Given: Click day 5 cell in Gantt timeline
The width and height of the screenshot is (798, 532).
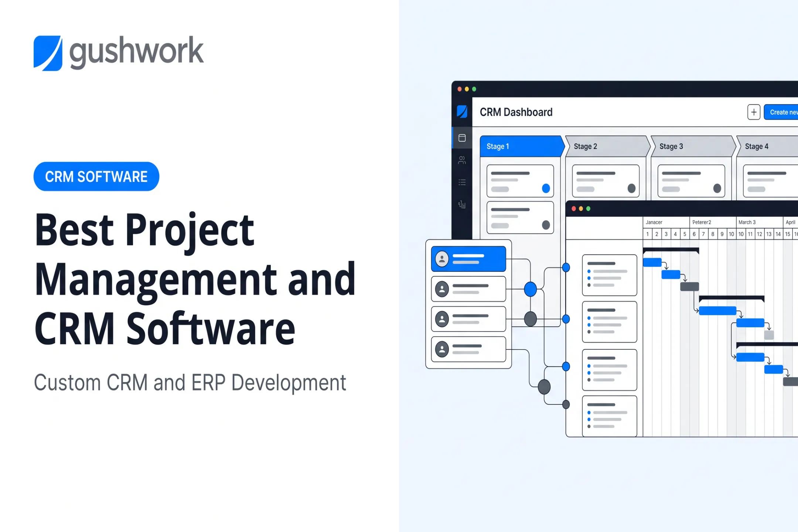Looking at the screenshot, I should [685, 234].
